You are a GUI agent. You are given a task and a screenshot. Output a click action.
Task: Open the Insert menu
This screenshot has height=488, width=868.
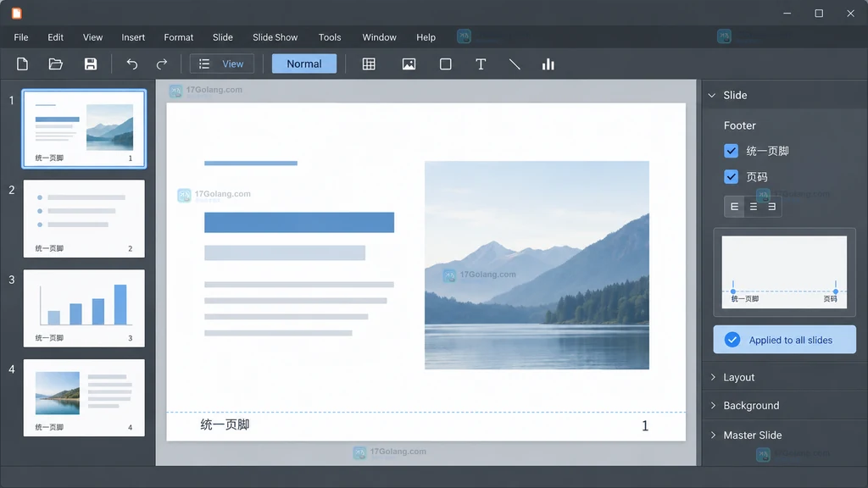[x=133, y=37]
